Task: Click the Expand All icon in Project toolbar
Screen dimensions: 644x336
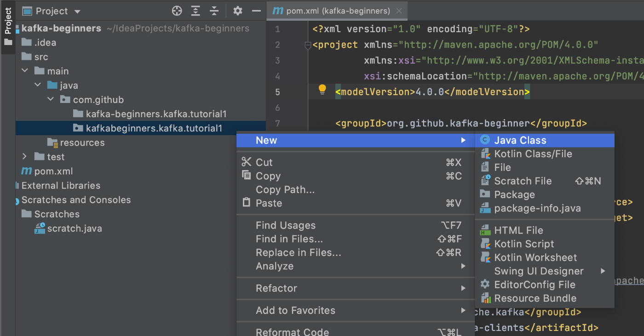Action: pos(196,11)
